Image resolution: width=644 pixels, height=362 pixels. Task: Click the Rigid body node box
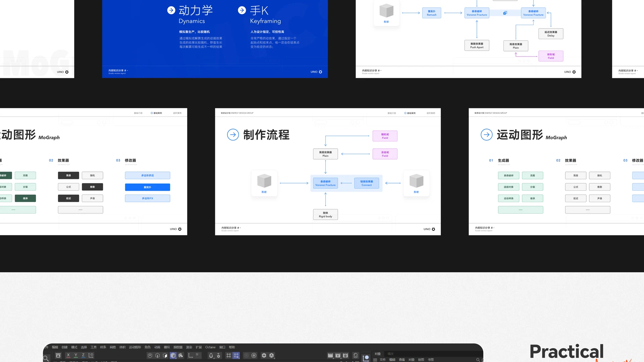pos(325,215)
